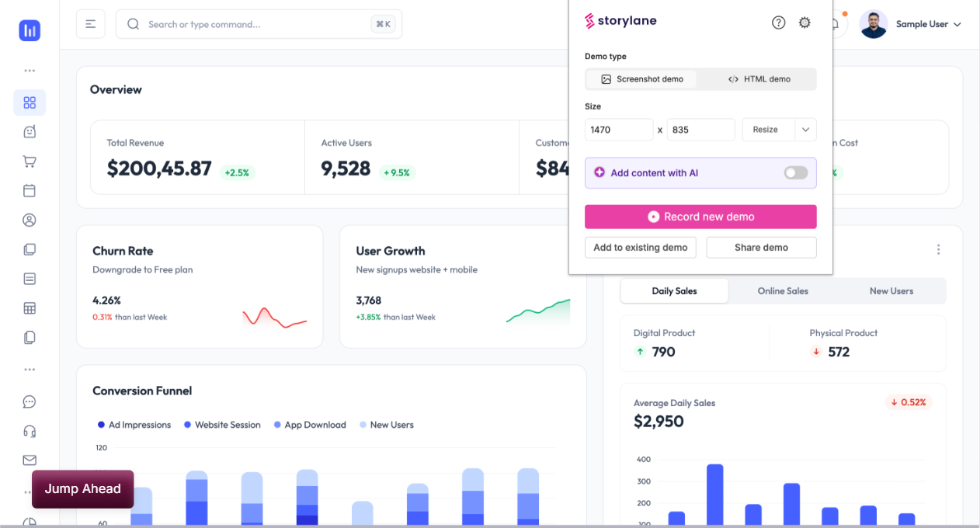Click the Jump Ahead button

click(82, 489)
